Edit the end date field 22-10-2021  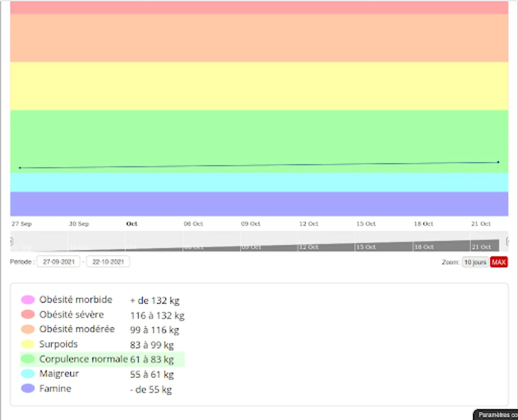pyautogui.click(x=108, y=262)
